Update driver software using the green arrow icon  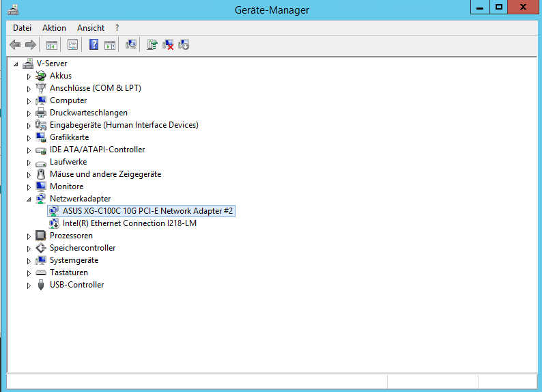152,44
